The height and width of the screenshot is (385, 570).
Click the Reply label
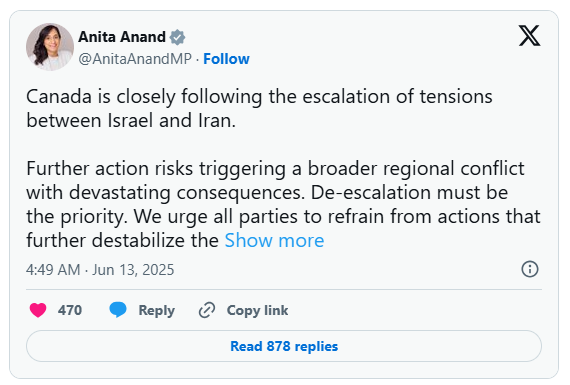[157, 310]
